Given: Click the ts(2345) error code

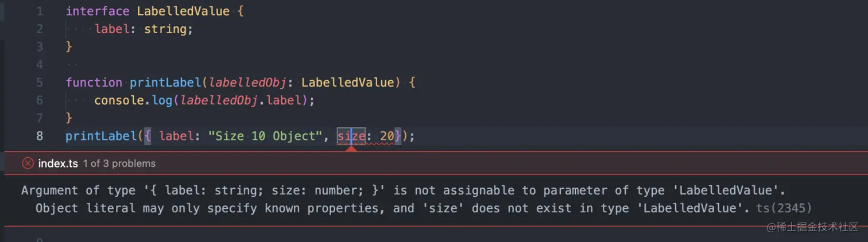Looking at the screenshot, I should point(784,208).
